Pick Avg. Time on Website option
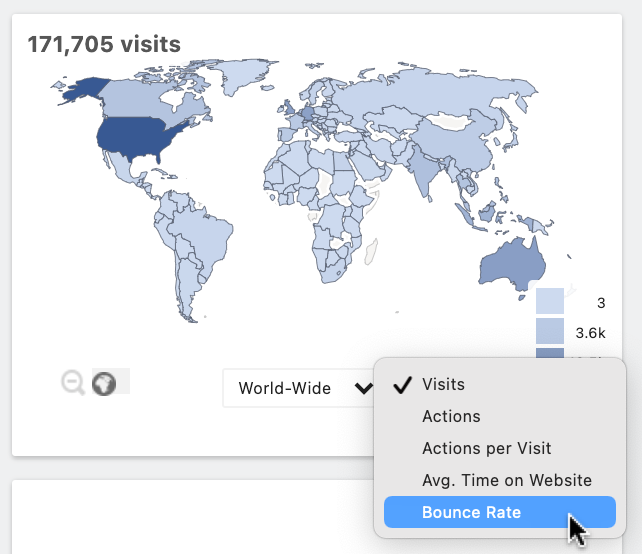The height and width of the screenshot is (554, 642). coord(500,480)
